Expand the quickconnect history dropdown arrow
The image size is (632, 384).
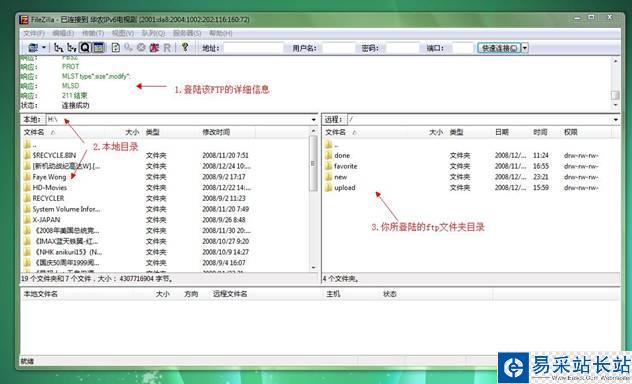pos(525,48)
